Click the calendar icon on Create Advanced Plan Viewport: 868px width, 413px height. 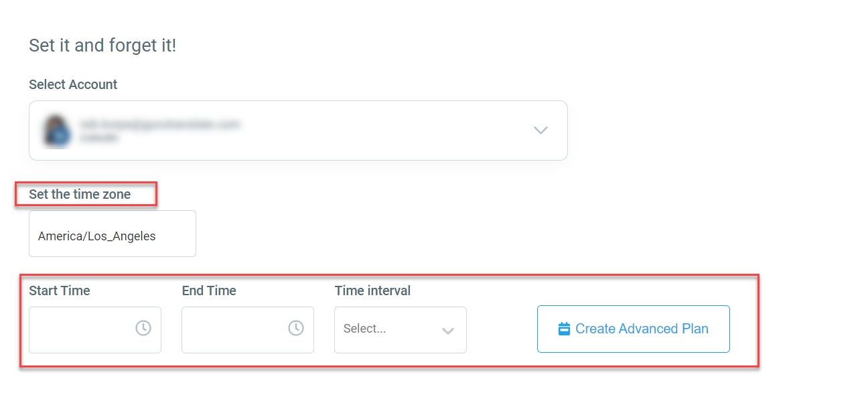tap(565, 329)
